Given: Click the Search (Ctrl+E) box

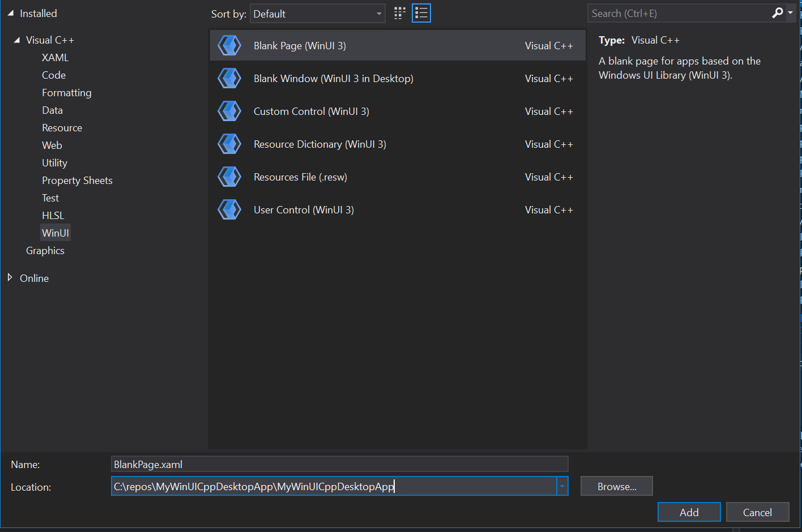Looking at the screenshot, I should pyautogui.click(x=679, y=13).
